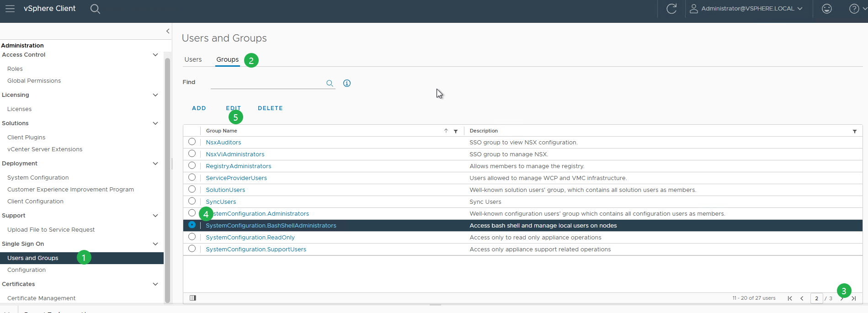
Task: Click the Description column filter icon
Action: coord(854,131)
